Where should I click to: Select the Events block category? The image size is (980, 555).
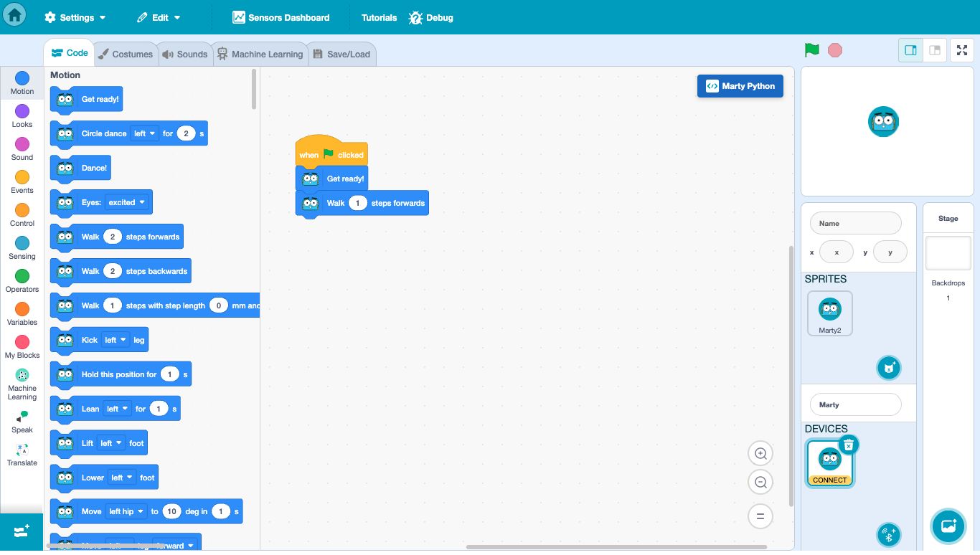tap(22, 181)
